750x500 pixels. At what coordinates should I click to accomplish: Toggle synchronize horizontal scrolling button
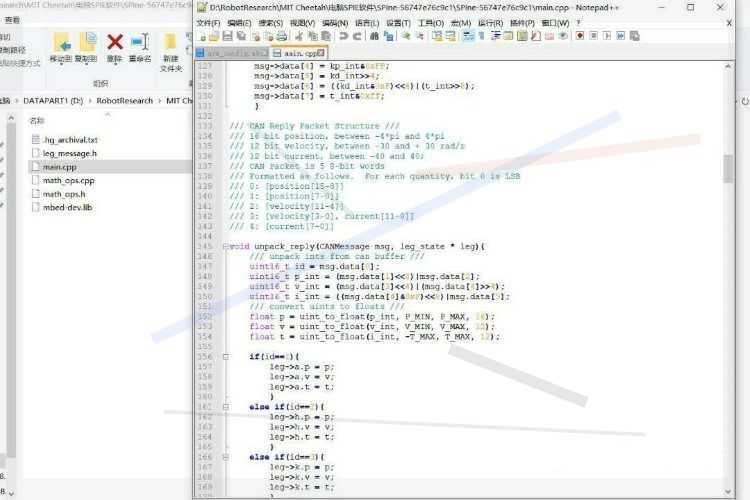point(451,36)
